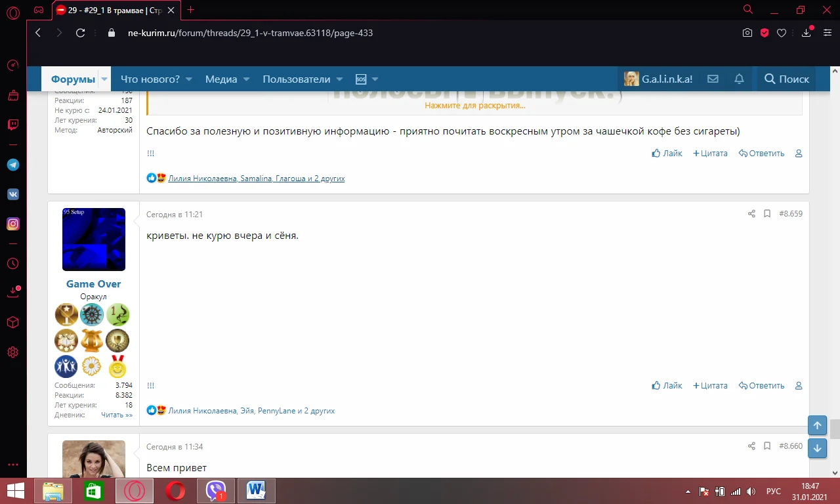This screenshot has height=504, width=840.
Task: Reply to Game Over's post with Ответить
Action: [x=761, y=386]
